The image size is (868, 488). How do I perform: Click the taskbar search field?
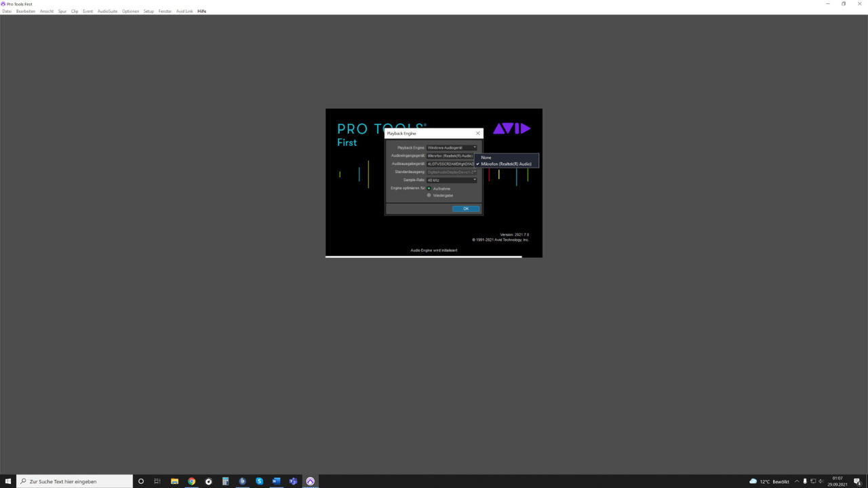point(74,481)
